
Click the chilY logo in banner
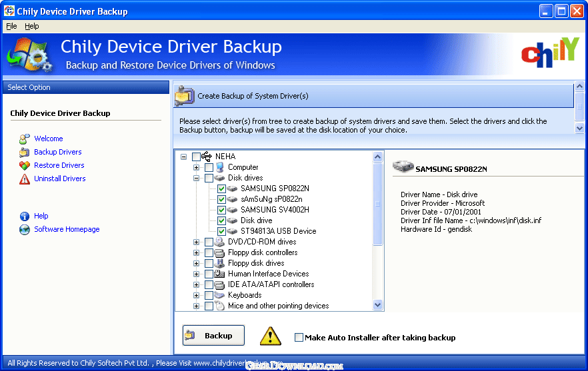point(550,53)
